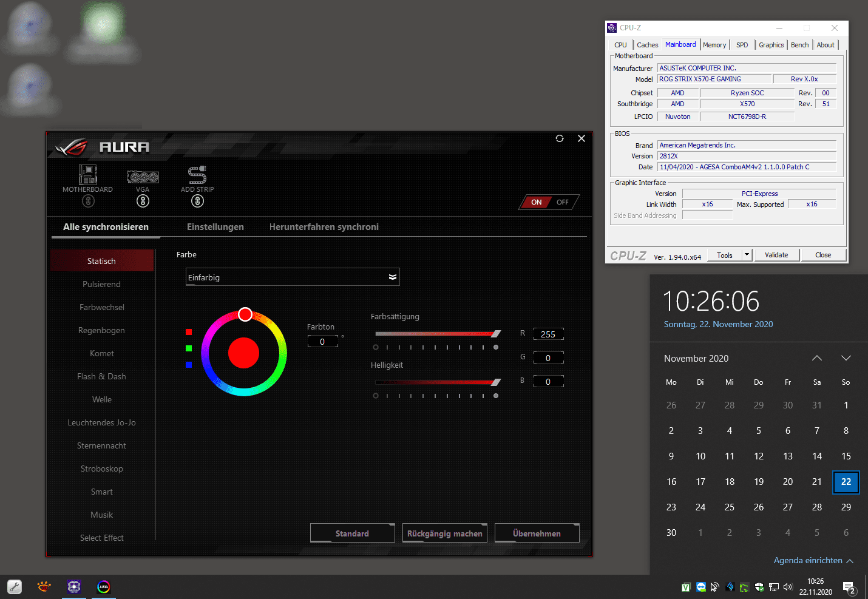Open the notification center icon
Viewport: 868px width, 599px height.
point(849,587)
